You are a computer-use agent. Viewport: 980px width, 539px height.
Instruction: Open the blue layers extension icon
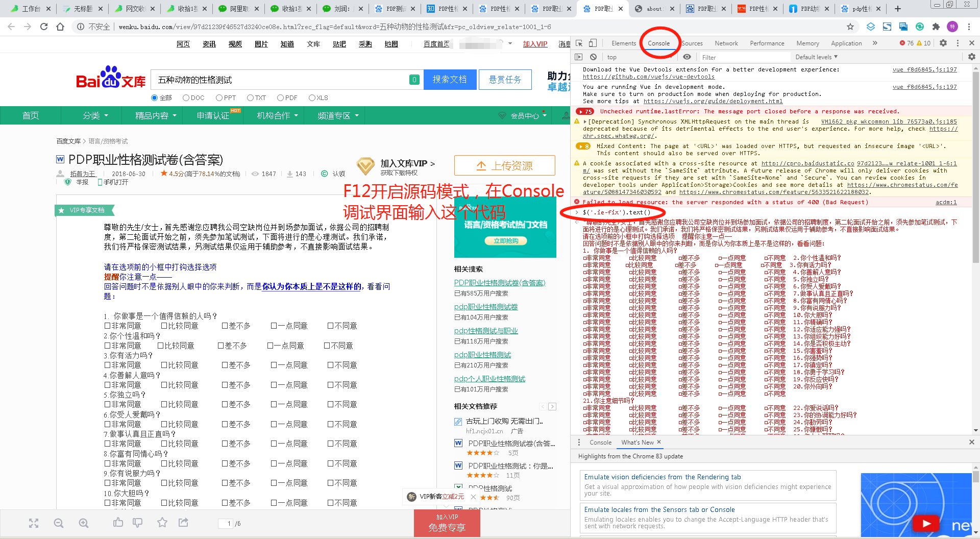click(x=871, y=27)
